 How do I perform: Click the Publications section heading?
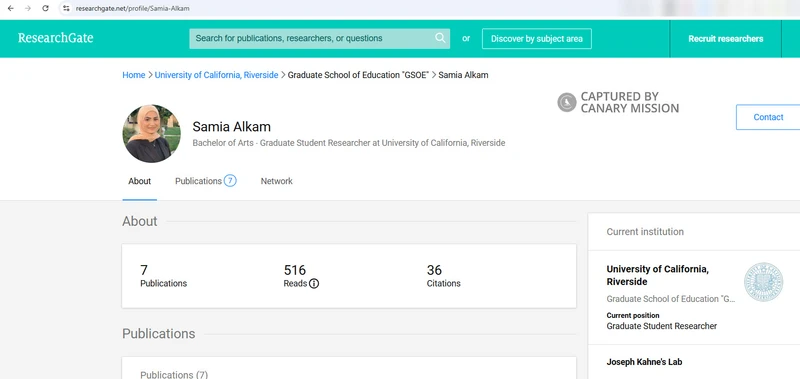159,334
